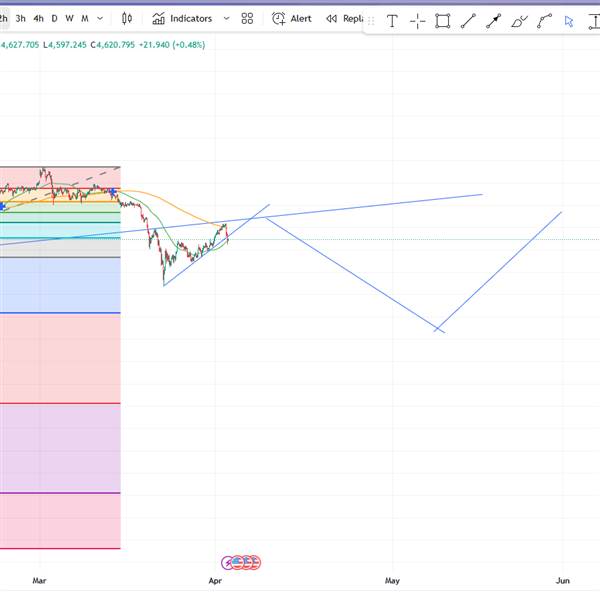
Task: Open the candlestick chart type selector
Action: pos(127,18)
